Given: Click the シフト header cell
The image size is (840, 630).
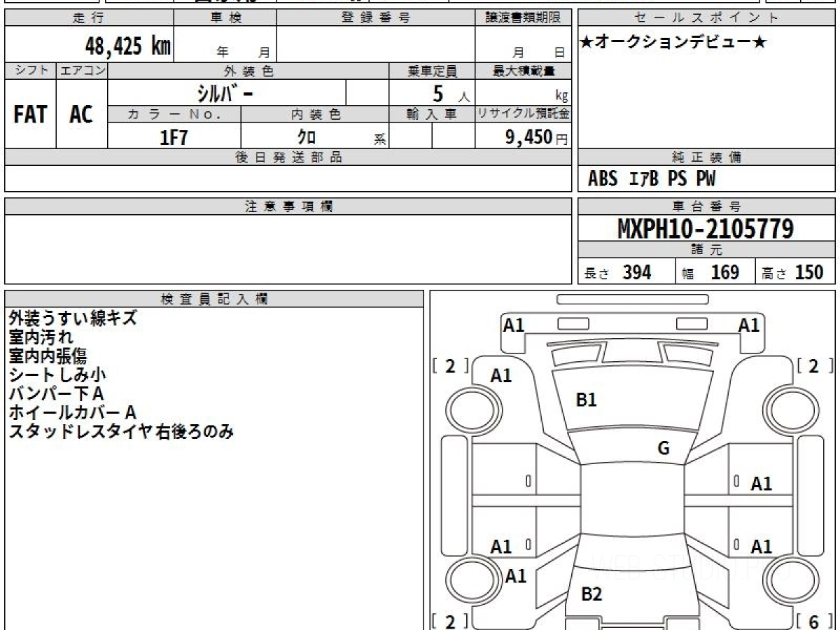Looking at the screenshot, I should (30, 71).
